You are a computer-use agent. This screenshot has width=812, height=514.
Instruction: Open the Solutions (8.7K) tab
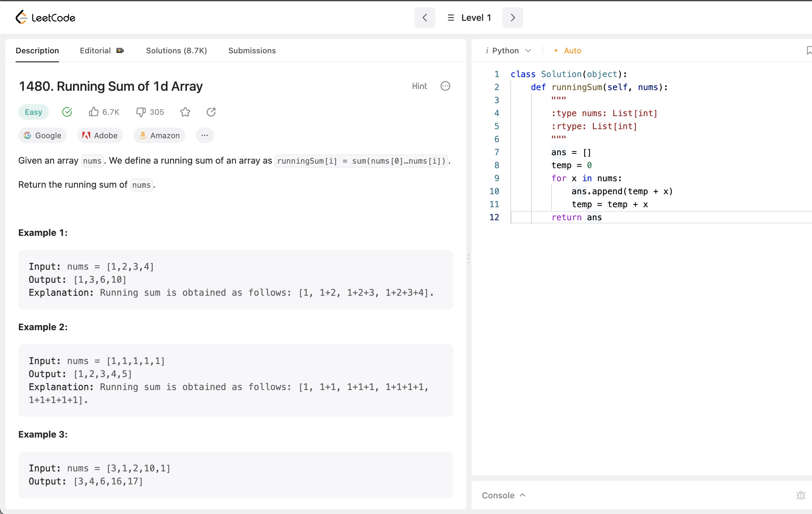click(176, 50)
